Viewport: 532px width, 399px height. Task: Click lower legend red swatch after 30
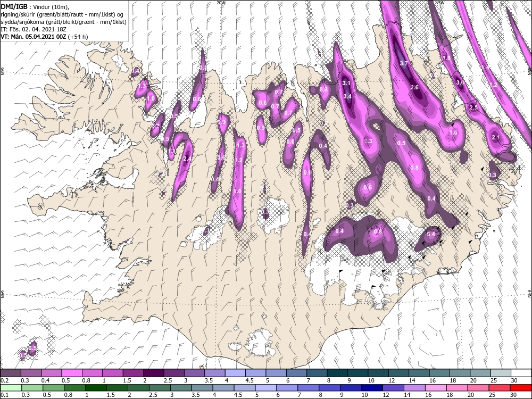pyautogui.click(x=521, y=387)
